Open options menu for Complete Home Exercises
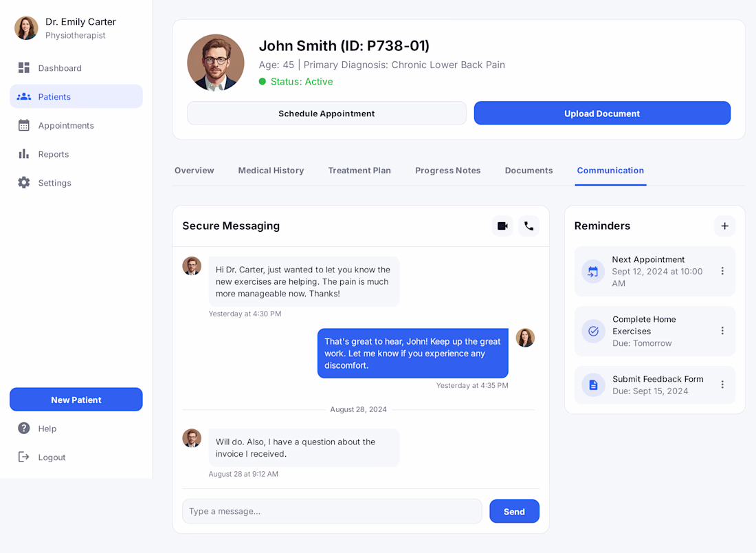 point(722,331)
